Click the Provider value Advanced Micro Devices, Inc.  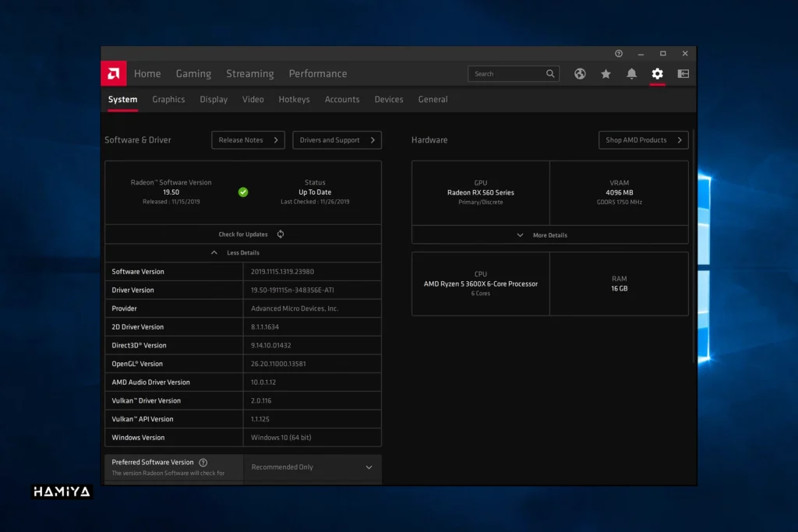pos(294,308)
